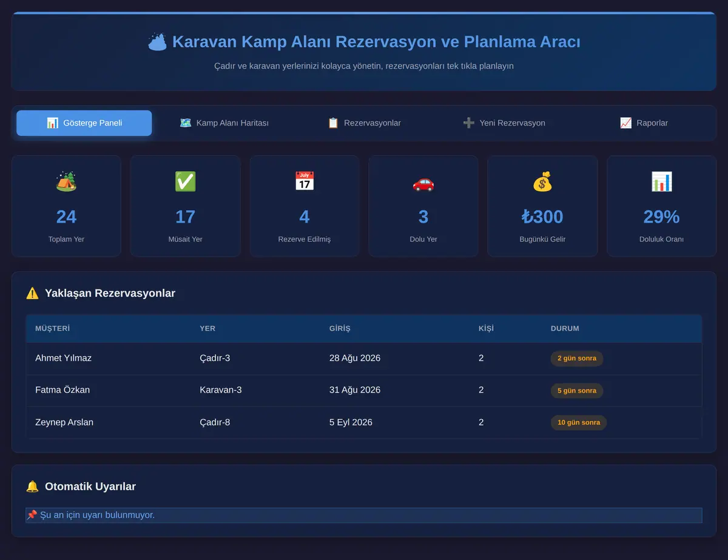
Task: Click the GİRİŞ column header
Action: 340,329
